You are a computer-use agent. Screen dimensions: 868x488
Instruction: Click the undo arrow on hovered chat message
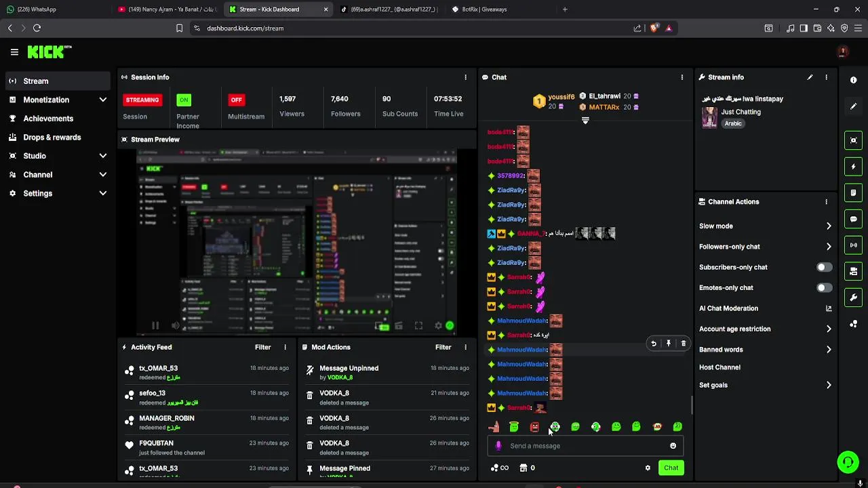pos(653,344)
